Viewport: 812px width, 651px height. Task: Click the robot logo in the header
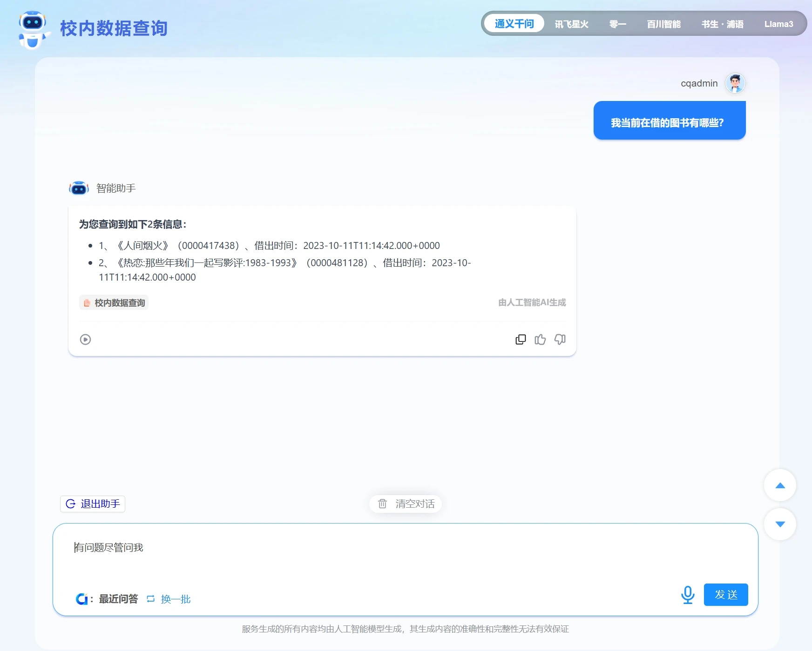click(33, 29)
